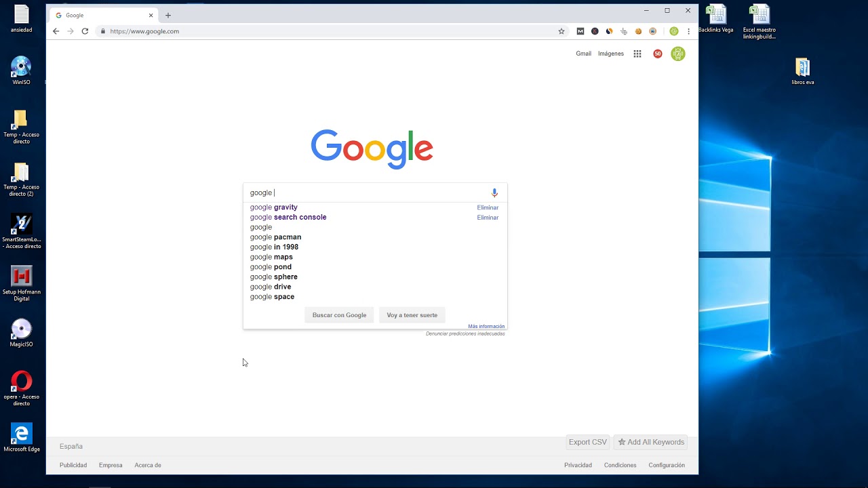Image resolution: width=868 pixels, height=488 pixels.
Task: Reload the page with the refresh icon
Action: [x=85, y=31]
